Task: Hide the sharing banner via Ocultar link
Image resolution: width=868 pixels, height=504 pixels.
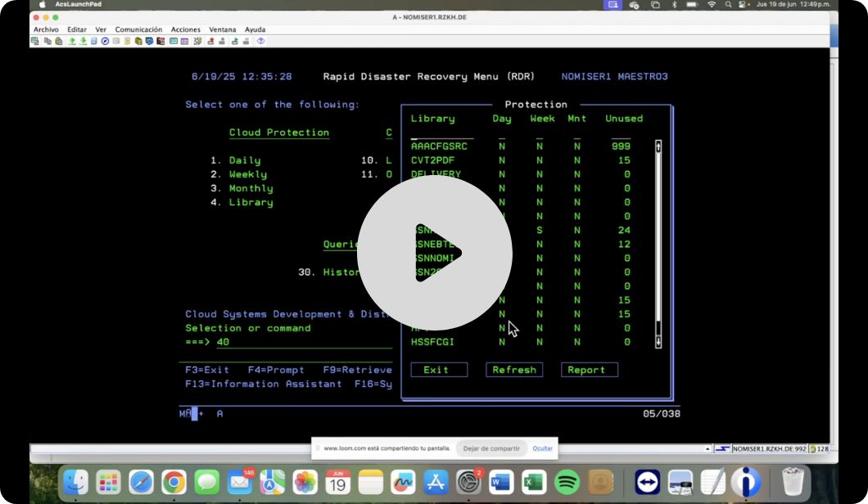Action: [543, 448]
